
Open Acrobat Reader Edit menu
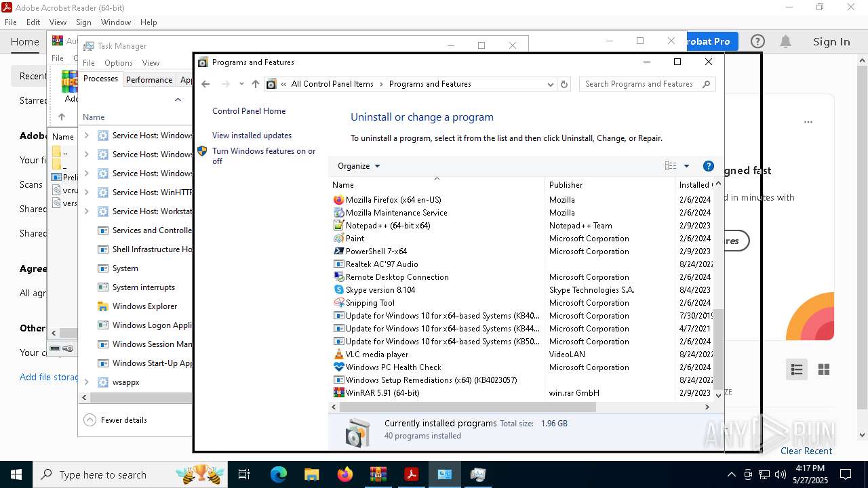33,22
